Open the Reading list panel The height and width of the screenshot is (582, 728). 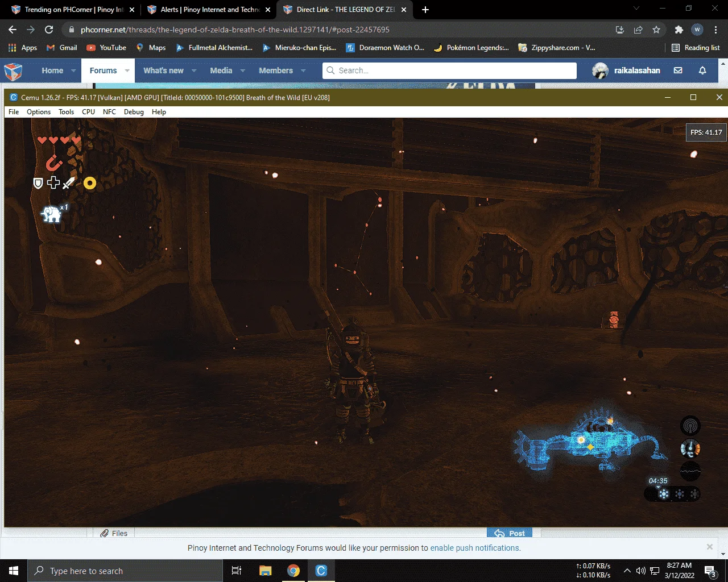pyautogui.click(x=696, y=48)
